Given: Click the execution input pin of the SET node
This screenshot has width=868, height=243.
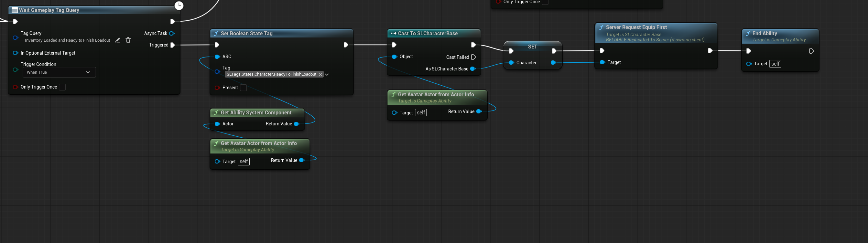Looking at the screenshot, I should click(x=511, y=51).
